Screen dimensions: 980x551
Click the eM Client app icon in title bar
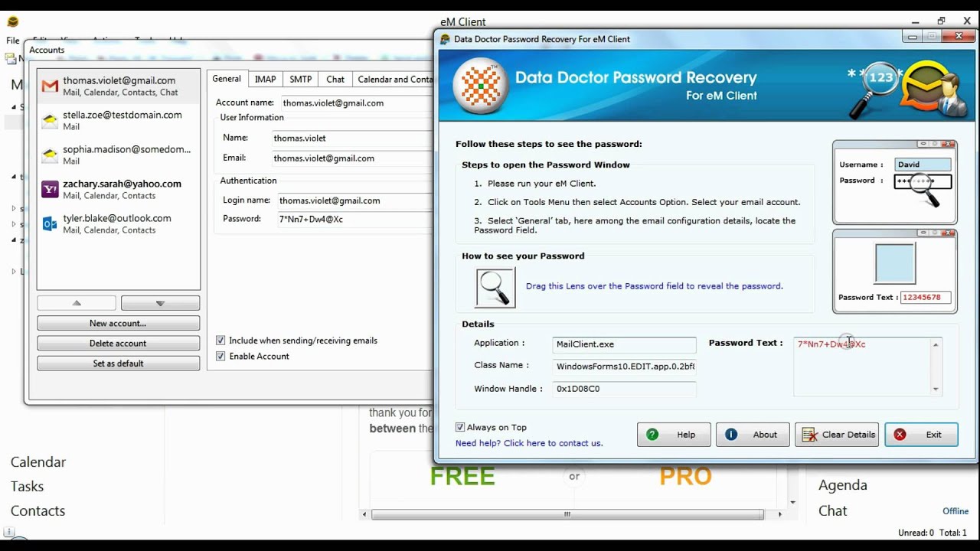(x=13, y=21)
